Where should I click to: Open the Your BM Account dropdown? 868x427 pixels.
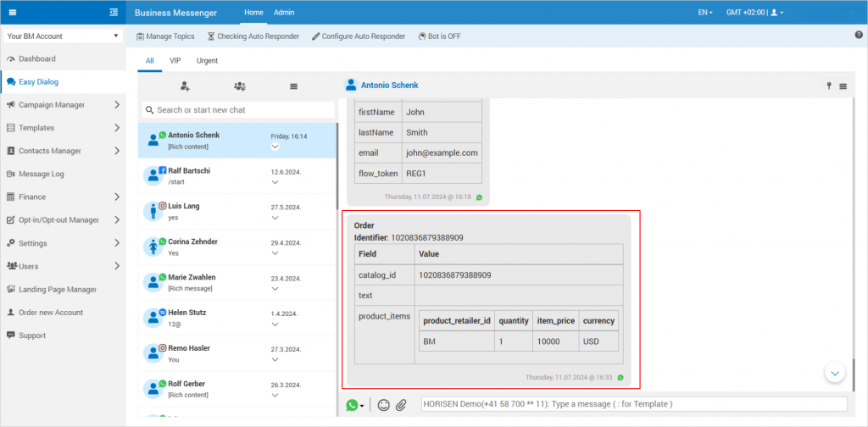pyautogui.click(x=64, y=36)
